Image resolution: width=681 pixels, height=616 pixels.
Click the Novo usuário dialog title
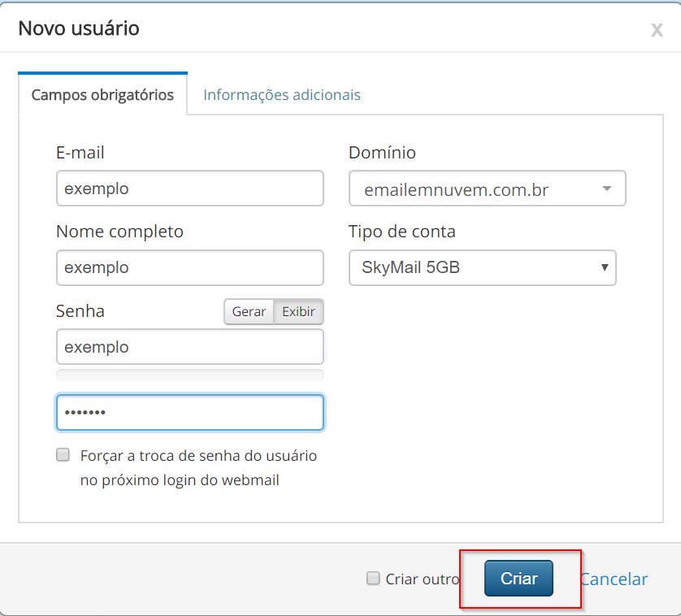79,28
